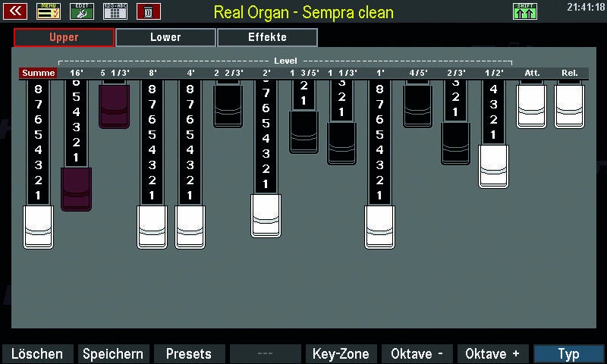
Task: Click the 1 1/3' column label
Action: point(342,73)
